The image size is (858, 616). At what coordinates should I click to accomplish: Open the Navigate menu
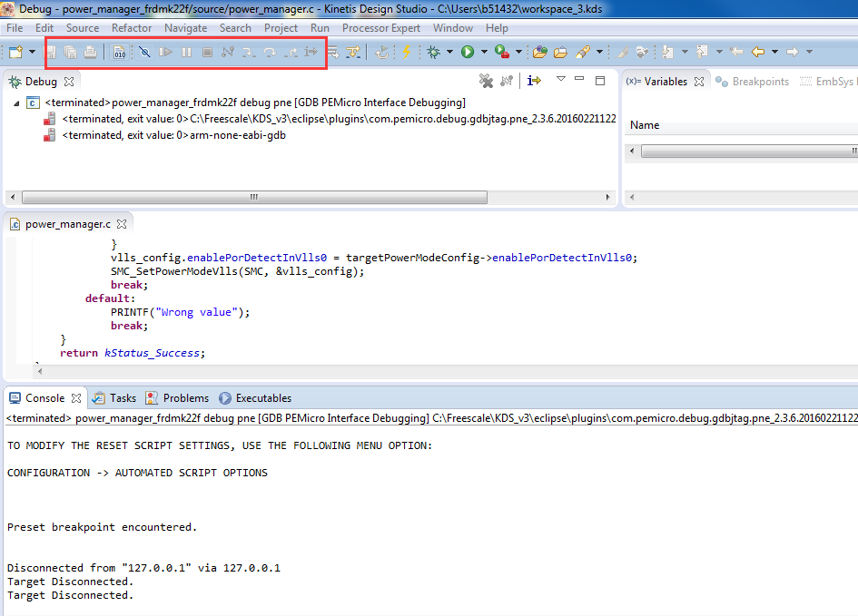point(186,28)
